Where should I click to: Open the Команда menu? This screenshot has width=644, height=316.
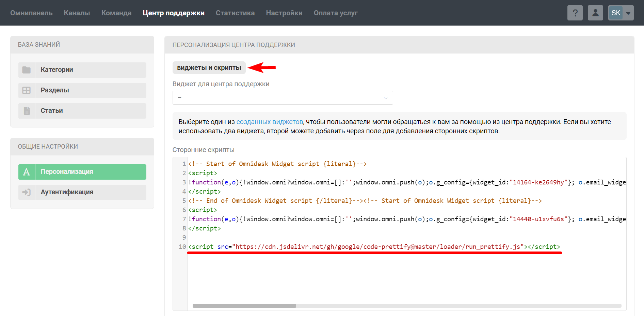(x=116, y=13)
